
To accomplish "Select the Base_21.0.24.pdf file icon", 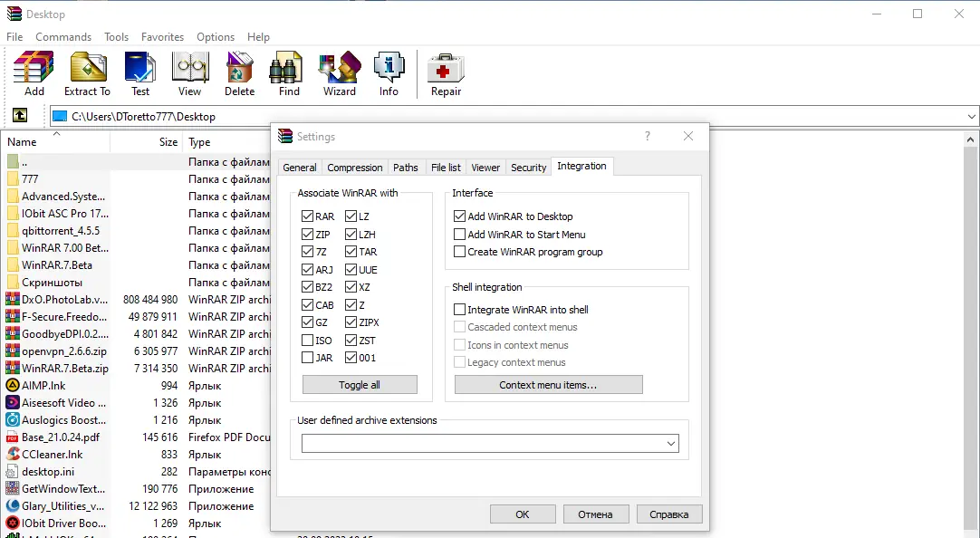I will [x=13, y=437].
